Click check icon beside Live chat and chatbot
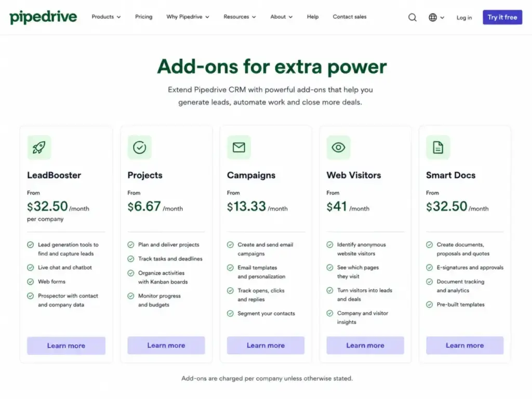Viewport: 532px width, 399px height. pyautogui.click(x=31, y=268)
